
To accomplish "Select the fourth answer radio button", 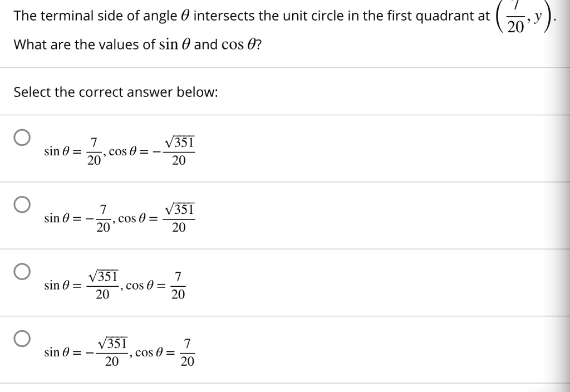I will [x=21, y=339].
